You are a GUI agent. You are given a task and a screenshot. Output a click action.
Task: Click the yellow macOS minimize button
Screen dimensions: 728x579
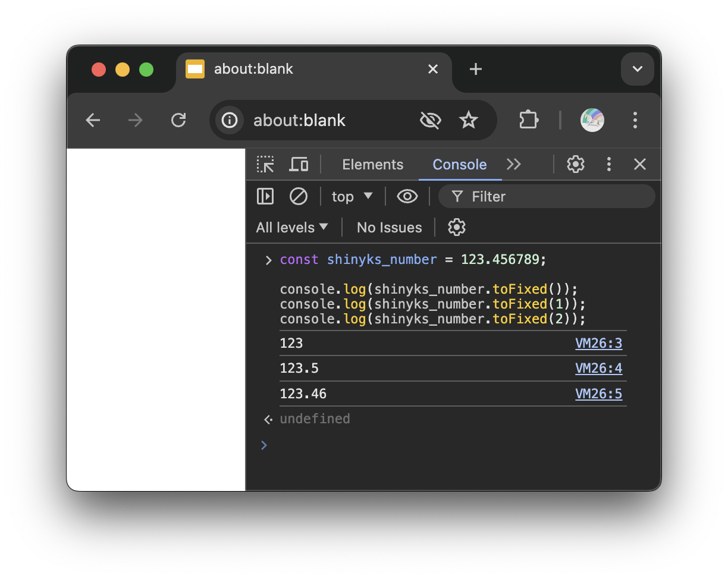coord(123,70)
